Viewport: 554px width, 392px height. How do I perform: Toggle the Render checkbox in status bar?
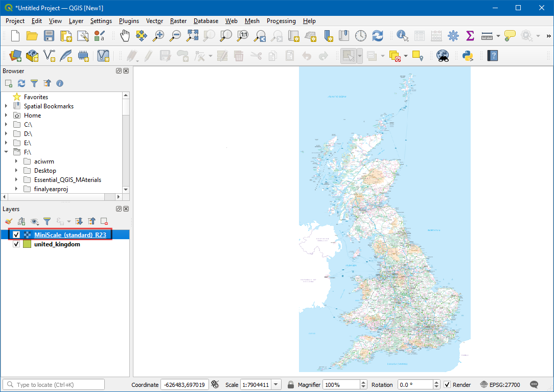447,385
